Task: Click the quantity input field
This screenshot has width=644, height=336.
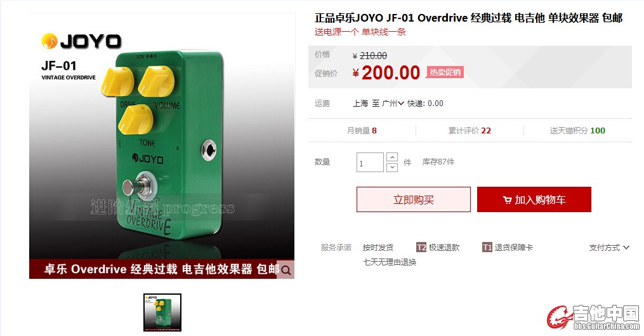Action: click(370, 162)
